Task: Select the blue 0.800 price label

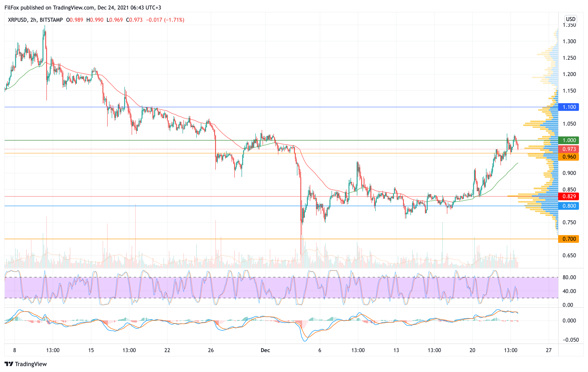Action: pyautogui.click(x=569, y=206)
